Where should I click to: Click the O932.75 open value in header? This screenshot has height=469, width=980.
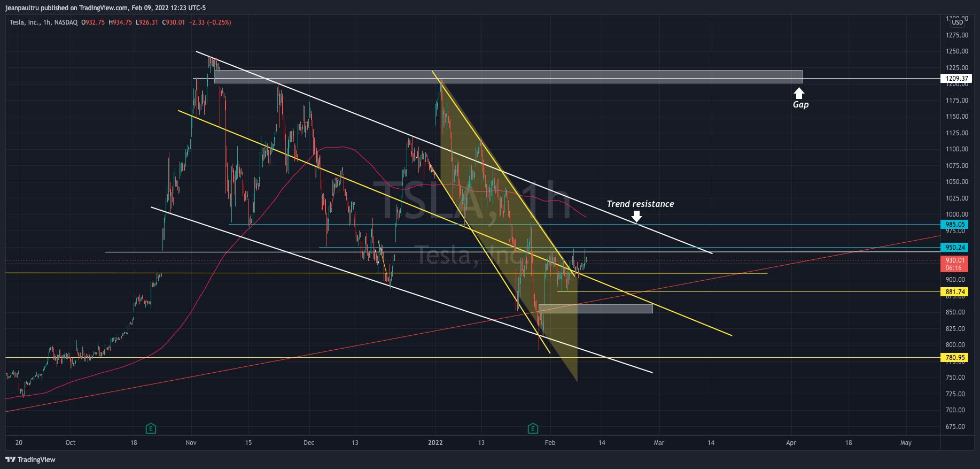(93, 22)
